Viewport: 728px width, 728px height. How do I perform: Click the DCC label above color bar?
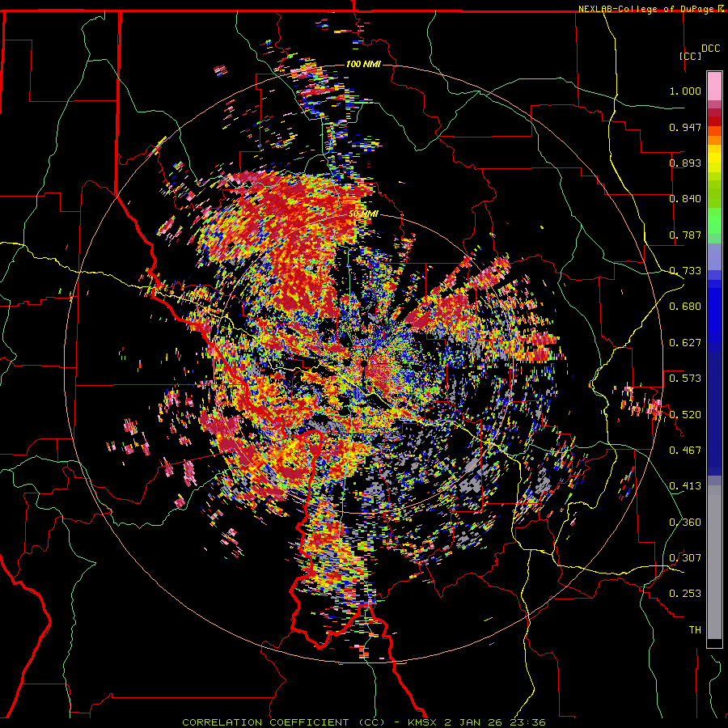[x=710, y=49]
